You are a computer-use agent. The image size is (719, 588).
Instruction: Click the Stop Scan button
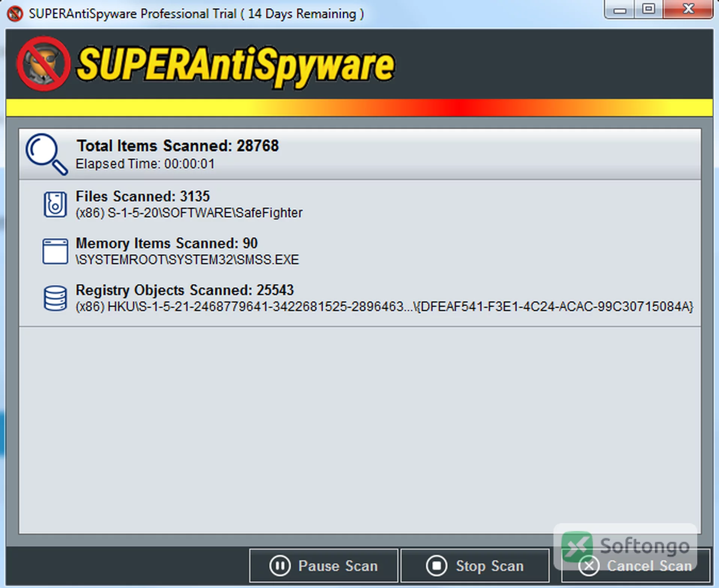point(475,566)
